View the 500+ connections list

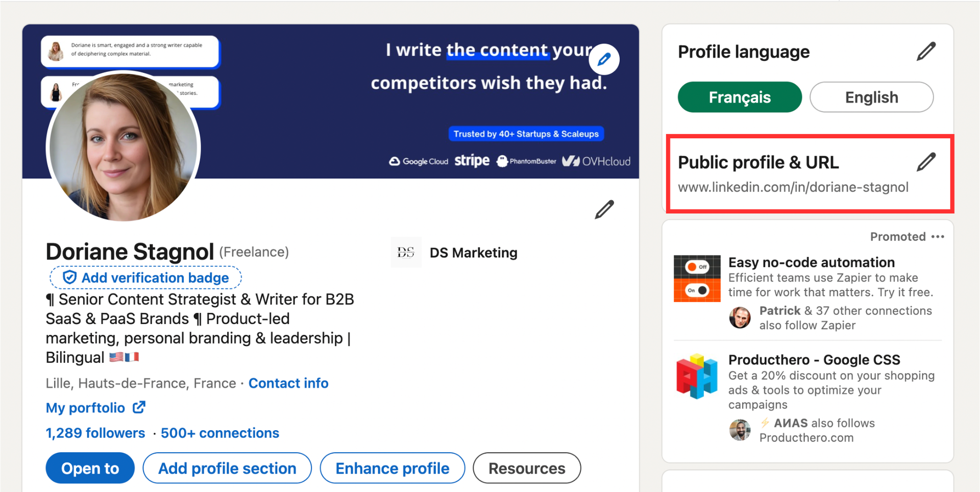pos(220,433)
